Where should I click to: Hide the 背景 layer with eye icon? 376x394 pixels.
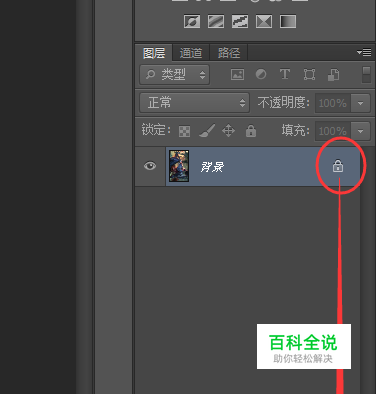[150, 166]
